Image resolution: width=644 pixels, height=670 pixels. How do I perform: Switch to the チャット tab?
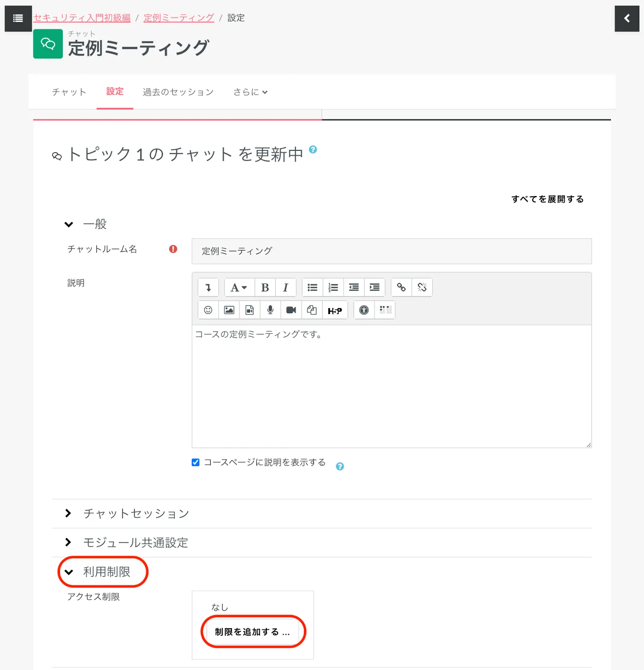(x=69, y=92)
